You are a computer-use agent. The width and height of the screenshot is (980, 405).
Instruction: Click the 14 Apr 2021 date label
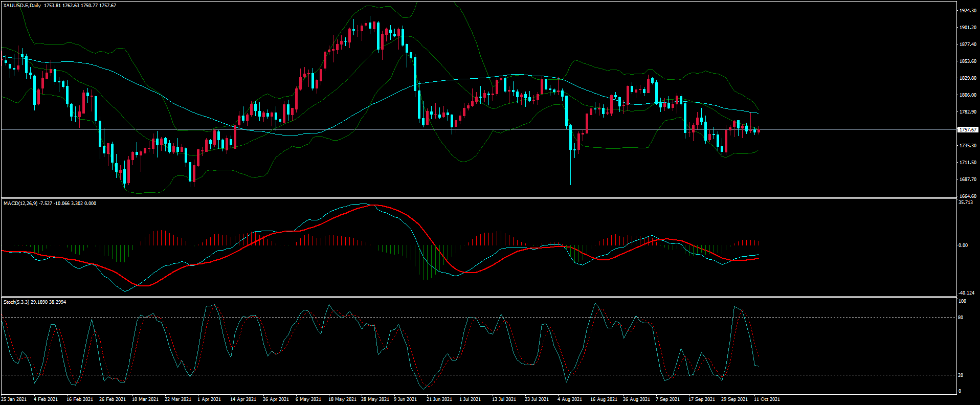coord(243,399)
